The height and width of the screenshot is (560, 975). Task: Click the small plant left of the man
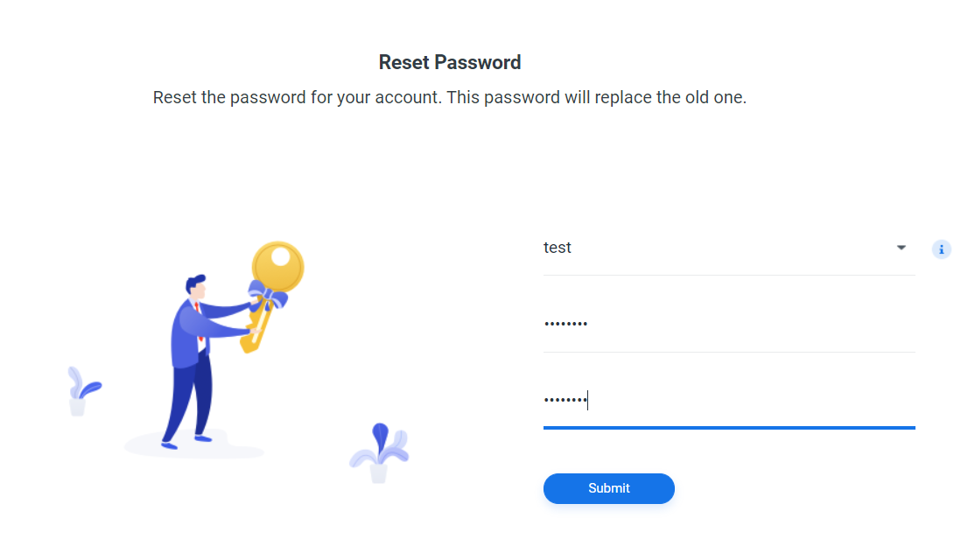click(x=81, y=391)
